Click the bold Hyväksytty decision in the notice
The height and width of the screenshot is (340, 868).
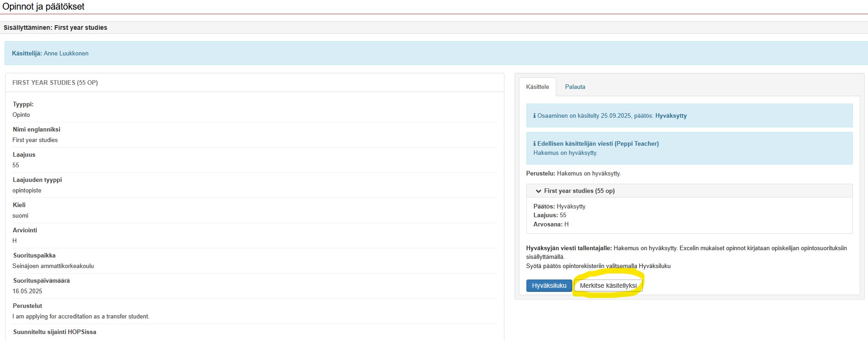tap(671, 116)
